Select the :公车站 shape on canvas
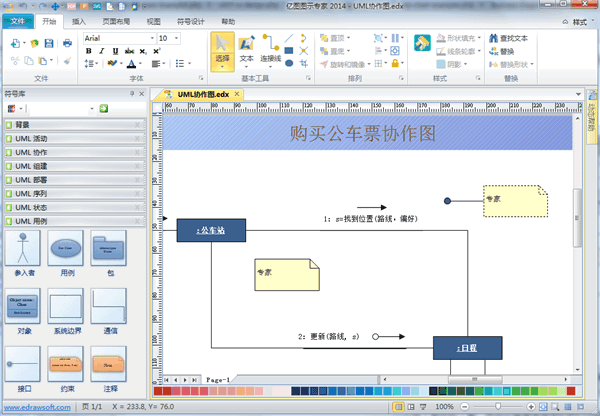The width and height of the screenshot is (600, 416). pyautogui.click(x=211, y=230)
